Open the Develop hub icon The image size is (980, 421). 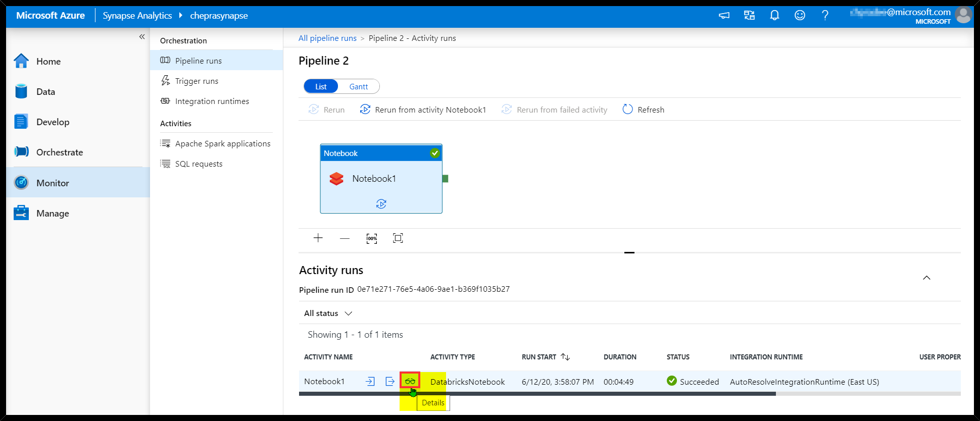pos(21,122)
